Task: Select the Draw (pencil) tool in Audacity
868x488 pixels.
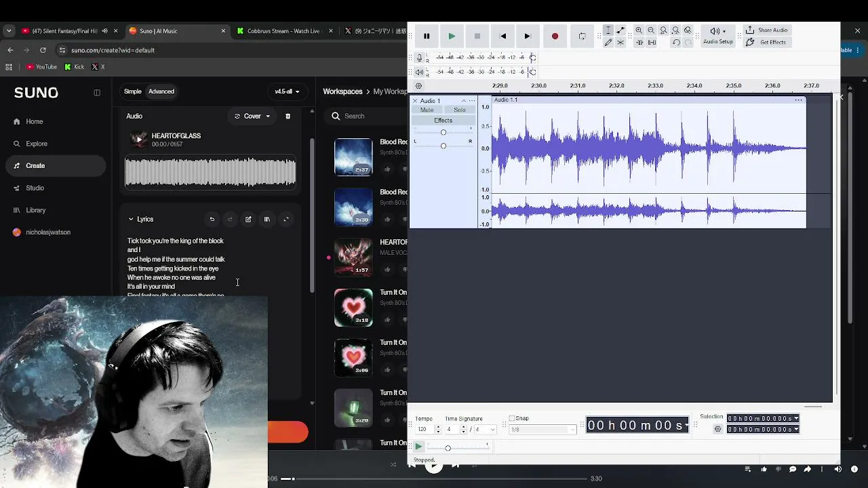Action: pos(608,42)
